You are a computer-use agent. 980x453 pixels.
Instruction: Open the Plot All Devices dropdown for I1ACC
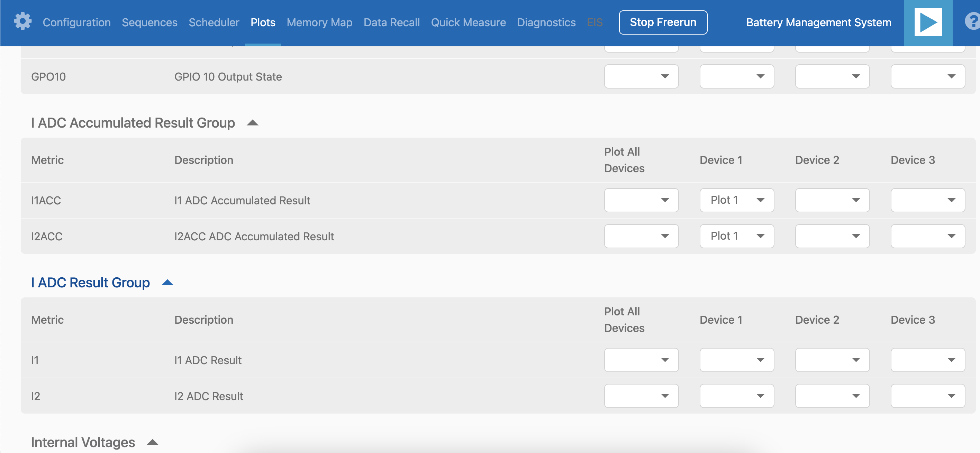[x=642, y=200]
